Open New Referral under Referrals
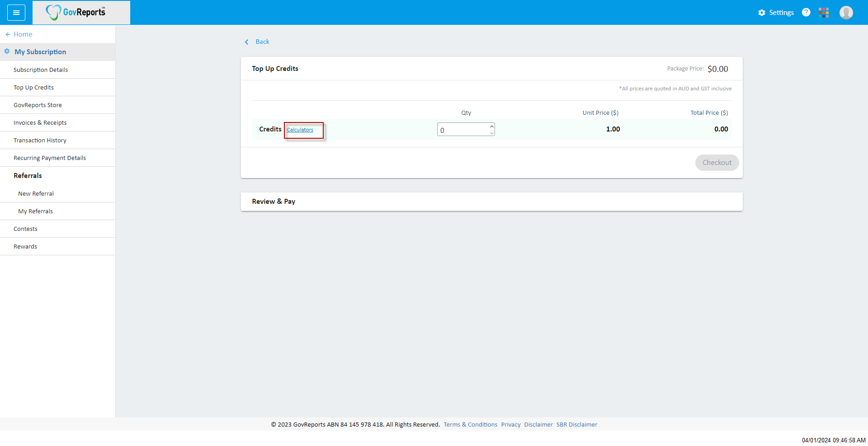The width and height of the screenshot is (868, 446). [x=36, y=194]
